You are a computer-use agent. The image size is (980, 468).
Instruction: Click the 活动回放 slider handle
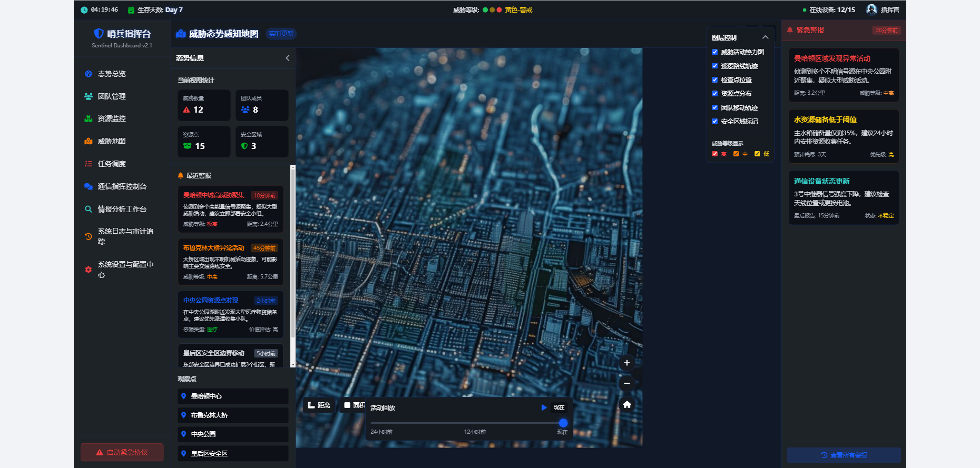(563, 423)
